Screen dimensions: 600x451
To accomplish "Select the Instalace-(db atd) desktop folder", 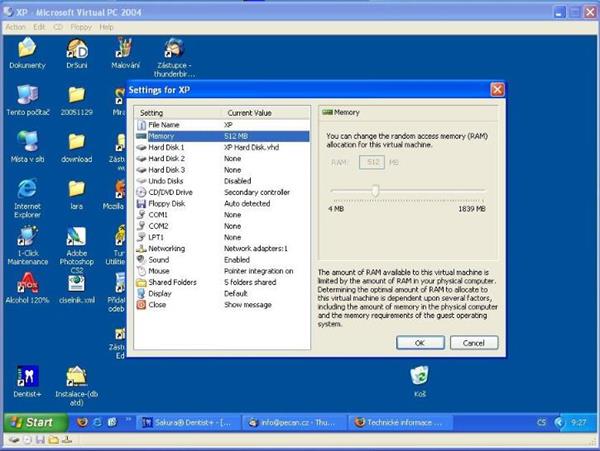I will (77, 386).
